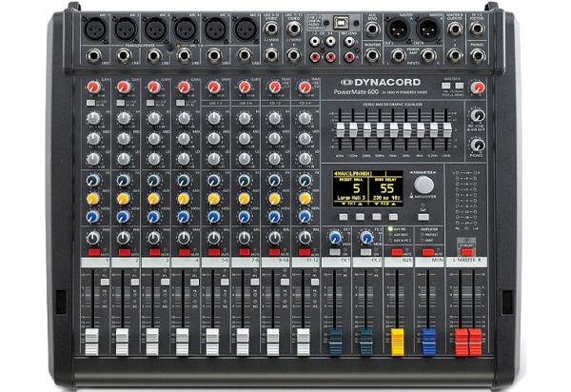Viewport: 571px width, 392px height.
Task: Mute channel 3 with its red button
Action: [154, 252]
